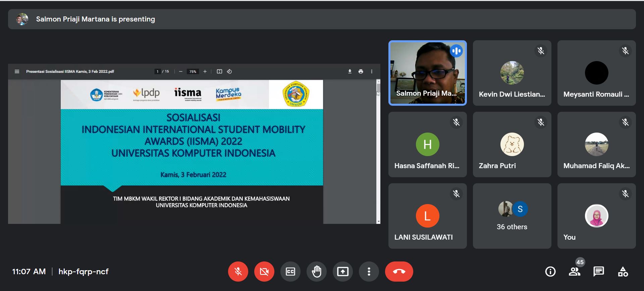Image resolution: width=644 pixels, height=291 pixels.
Task: Leave the call
Action: (399, 272)
